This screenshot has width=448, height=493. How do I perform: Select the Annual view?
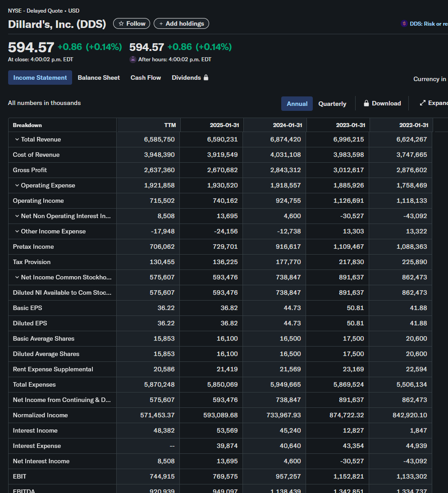tap(297, 104)
